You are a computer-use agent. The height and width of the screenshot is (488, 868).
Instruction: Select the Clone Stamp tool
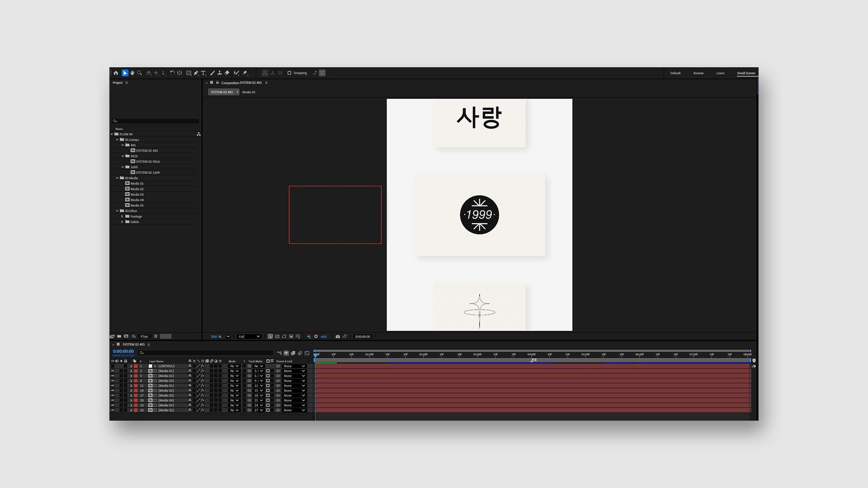[220, 73]
